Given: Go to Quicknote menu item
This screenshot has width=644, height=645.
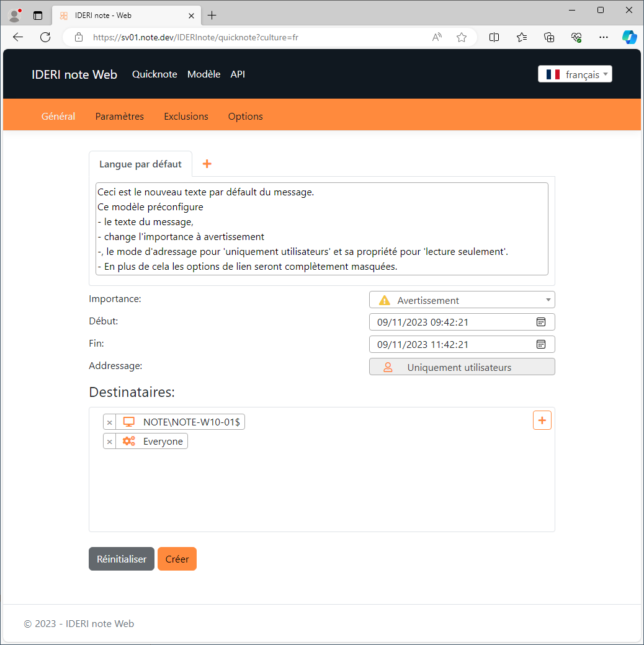Looking at the screenshot, I should point(154,74).
